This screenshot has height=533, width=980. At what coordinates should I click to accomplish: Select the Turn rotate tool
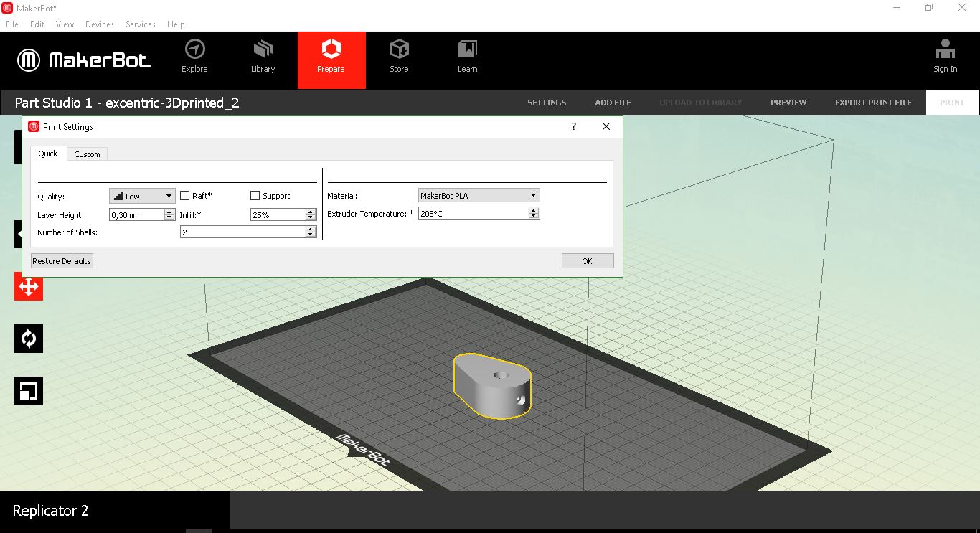click(x=29, y=339)
